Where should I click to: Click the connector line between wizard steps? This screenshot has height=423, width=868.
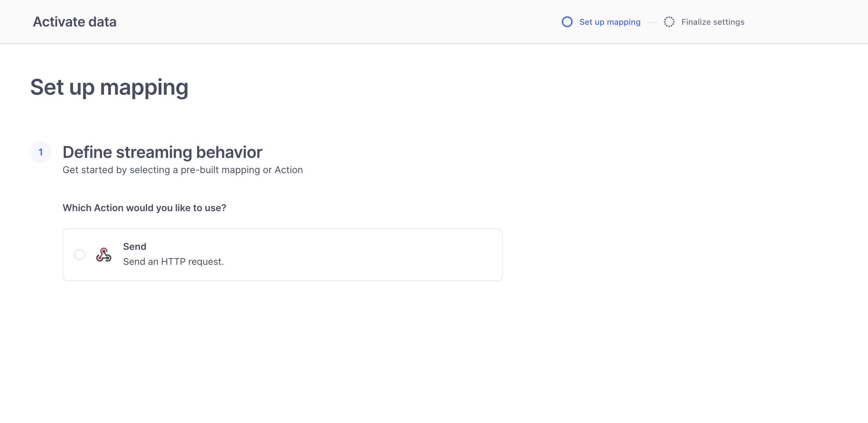[652, 22]
